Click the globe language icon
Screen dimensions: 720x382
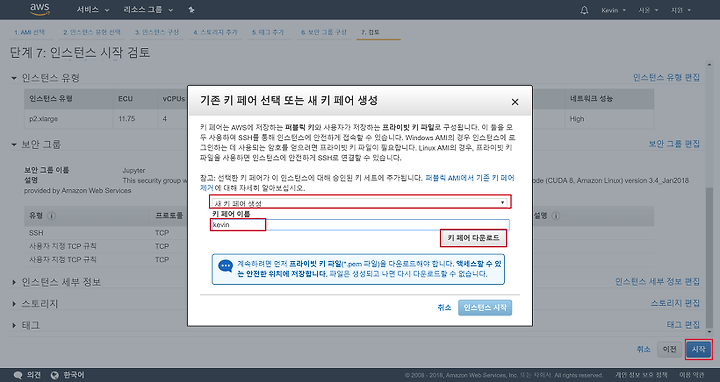coord(55,375)
